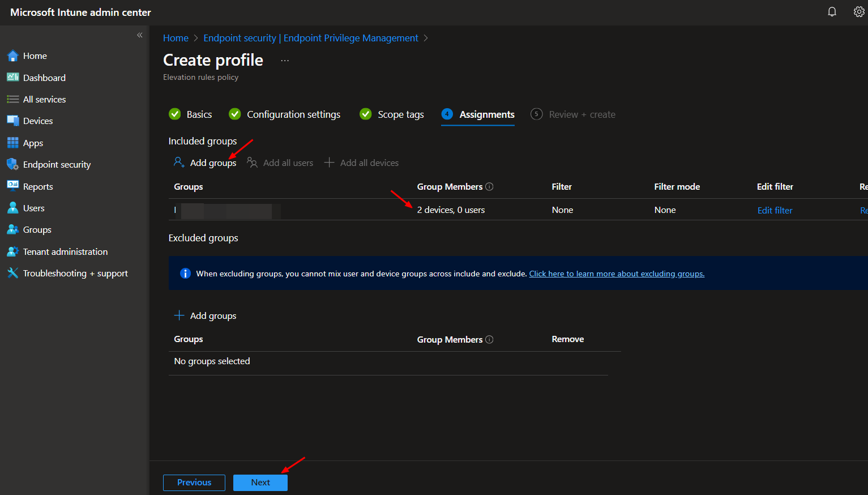Collapse the sidebar with the double chevron

coord(140,35)
